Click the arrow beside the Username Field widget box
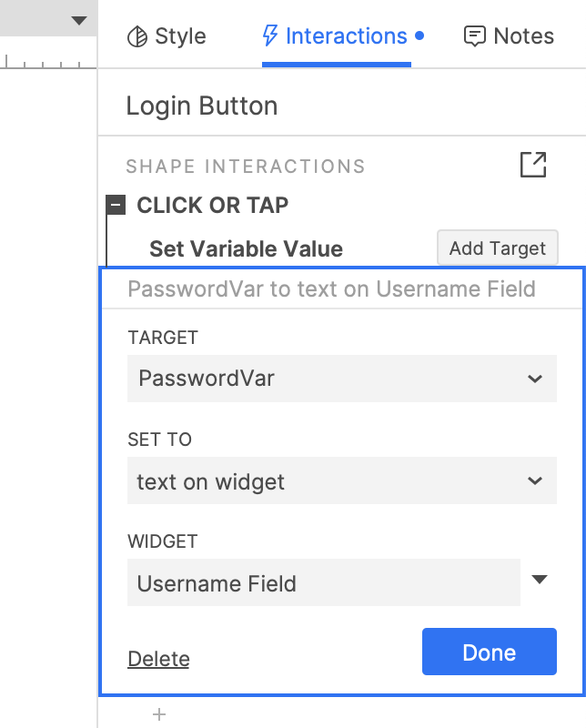Image resolution: width=586 pixels, height=728 pixels. (540, 580)
